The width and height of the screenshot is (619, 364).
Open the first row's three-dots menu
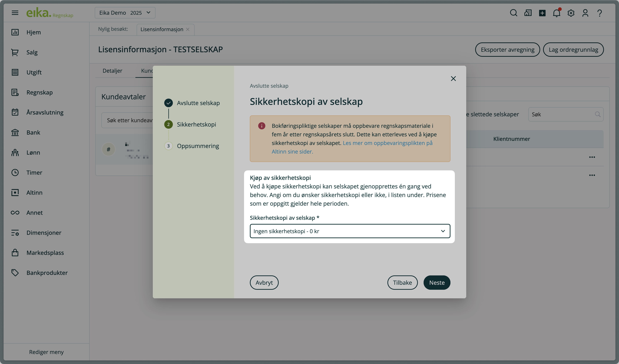click(592, 157)
